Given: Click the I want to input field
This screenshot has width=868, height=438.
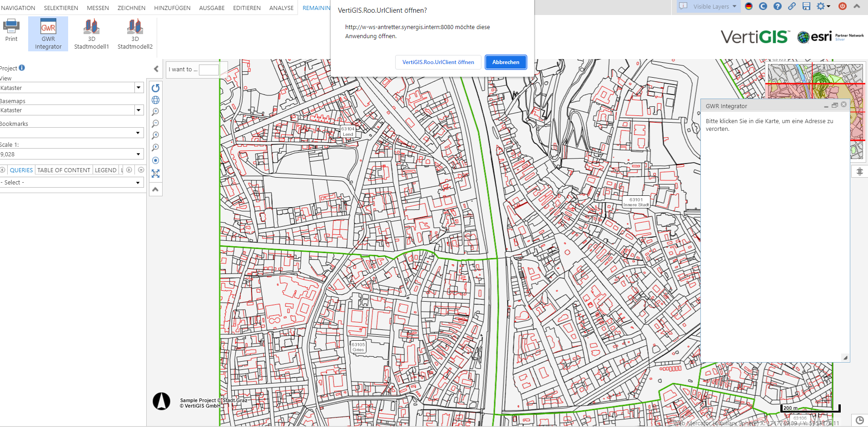Looking at the screenshot, I should [x=209, y=70].
